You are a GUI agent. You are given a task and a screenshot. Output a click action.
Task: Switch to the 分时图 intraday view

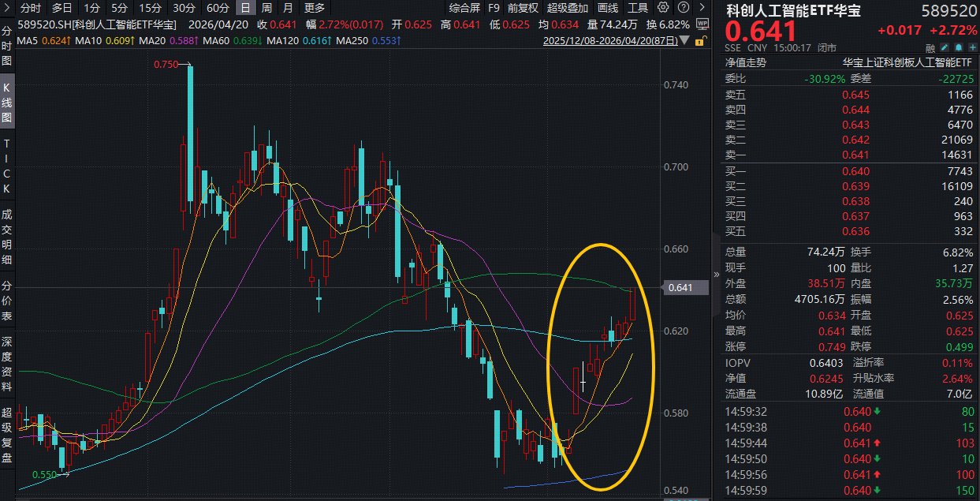[x=7, y=43]
